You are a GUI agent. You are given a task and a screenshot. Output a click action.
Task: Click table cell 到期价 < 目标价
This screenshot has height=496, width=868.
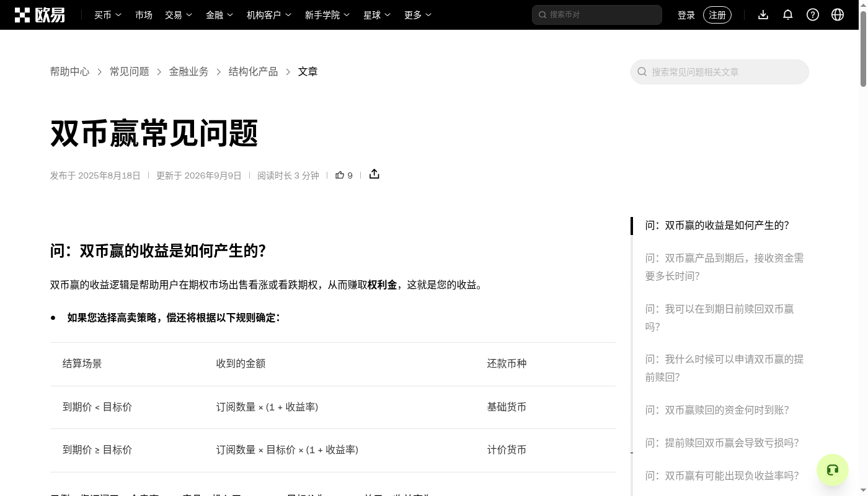coord(97,407)
